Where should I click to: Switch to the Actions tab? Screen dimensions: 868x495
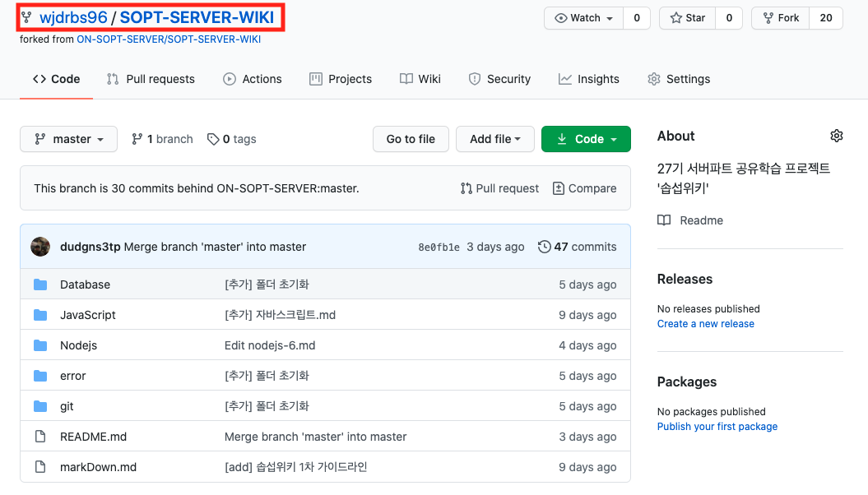(253, 79)
